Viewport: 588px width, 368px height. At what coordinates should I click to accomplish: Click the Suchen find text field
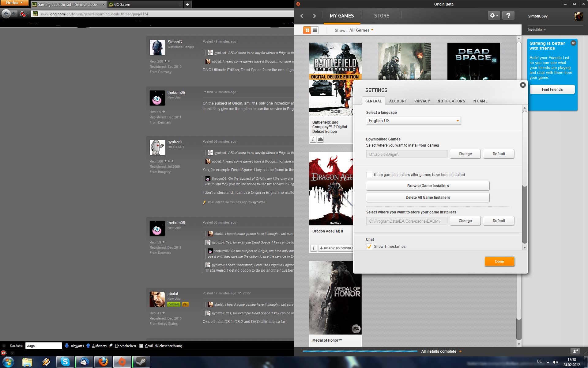tap(43, 346)
